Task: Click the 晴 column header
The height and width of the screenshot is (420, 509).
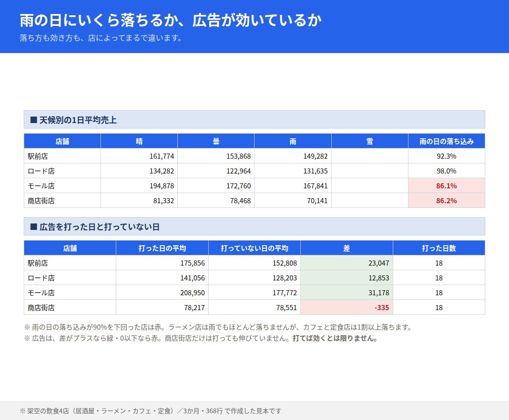Action: pyautogui.click(x=139, y=141)
